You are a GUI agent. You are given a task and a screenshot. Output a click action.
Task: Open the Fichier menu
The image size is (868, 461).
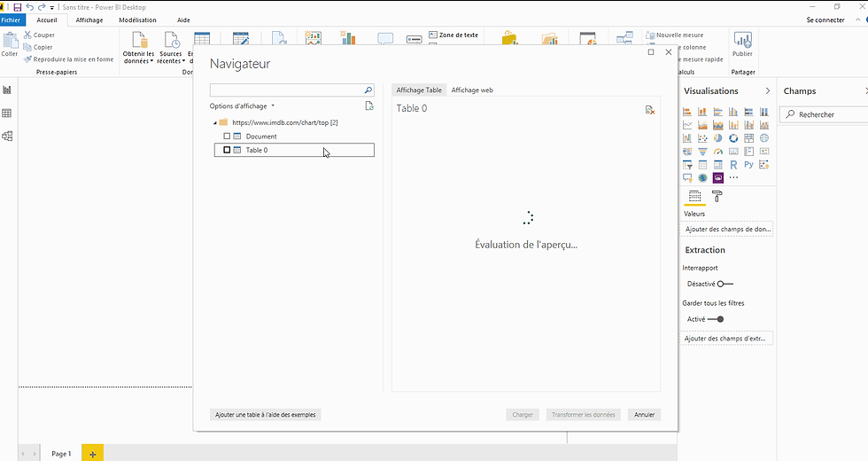pyautogui.click(x=11, y=20)
